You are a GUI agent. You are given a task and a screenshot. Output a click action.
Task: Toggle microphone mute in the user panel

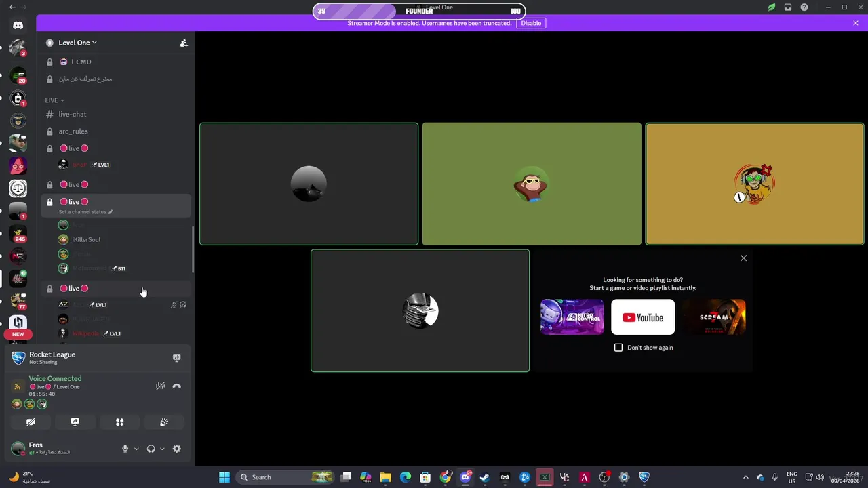point(125,449)
